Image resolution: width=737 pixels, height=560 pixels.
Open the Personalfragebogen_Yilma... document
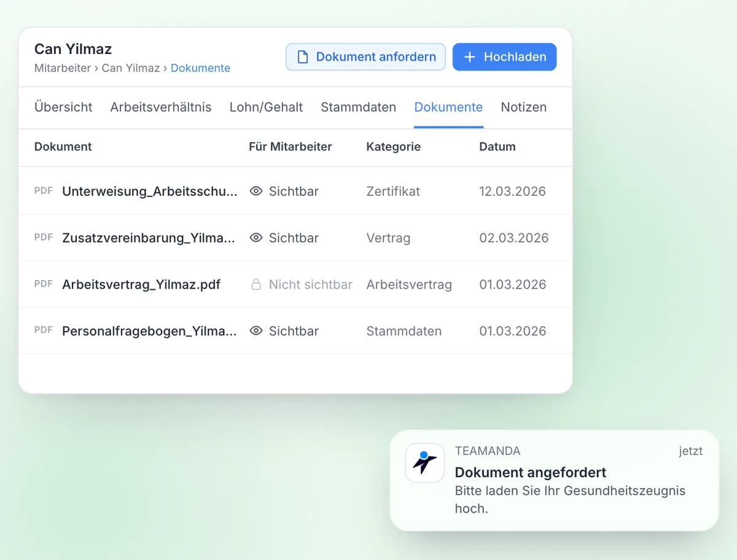tap(149, 332)
